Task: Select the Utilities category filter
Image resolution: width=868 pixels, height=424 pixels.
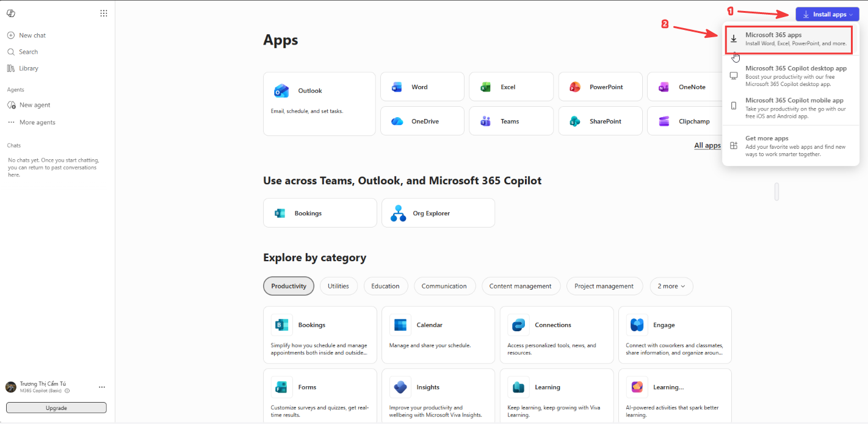Action: pyautogui.click(x=338, y=286)
